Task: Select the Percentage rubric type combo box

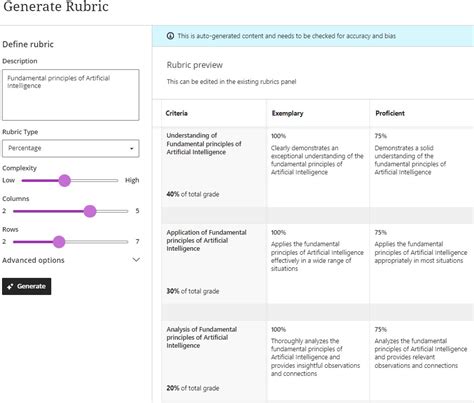Action: [71, 148]
